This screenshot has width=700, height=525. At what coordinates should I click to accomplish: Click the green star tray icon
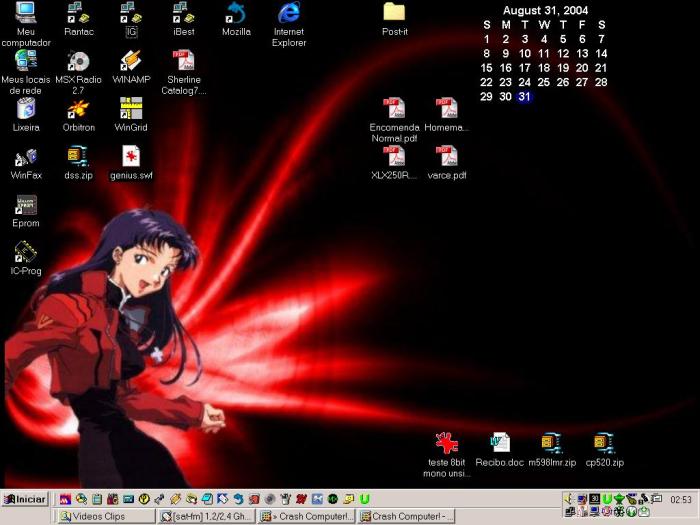[619, 499]
